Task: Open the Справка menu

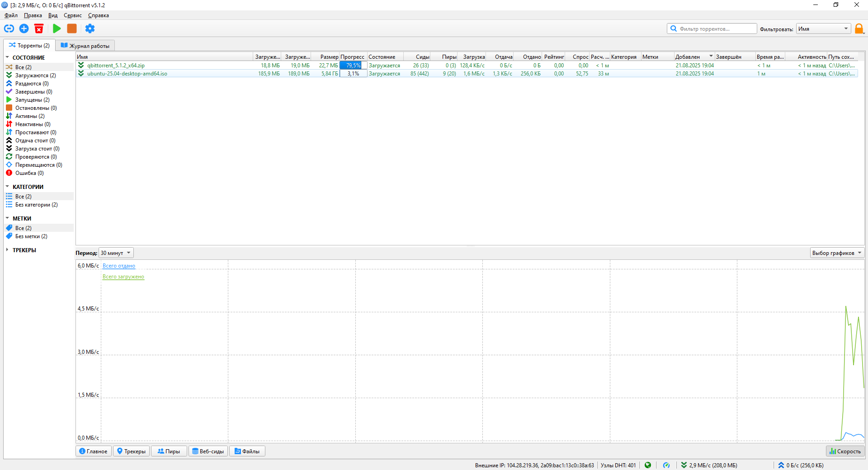Action: [99, 15]
